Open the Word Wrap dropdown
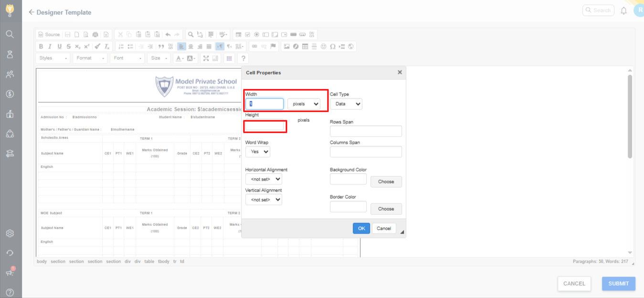 tap(257, 151)
